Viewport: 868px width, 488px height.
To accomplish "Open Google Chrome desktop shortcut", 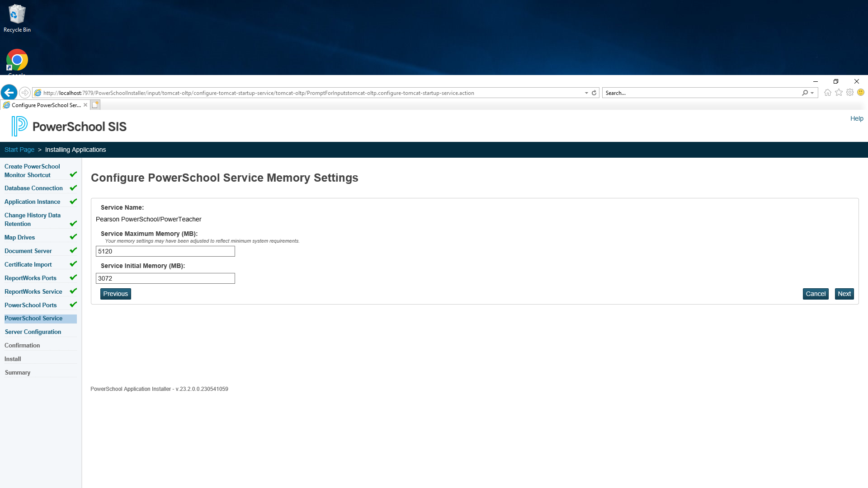I will (x=17, y=61).
